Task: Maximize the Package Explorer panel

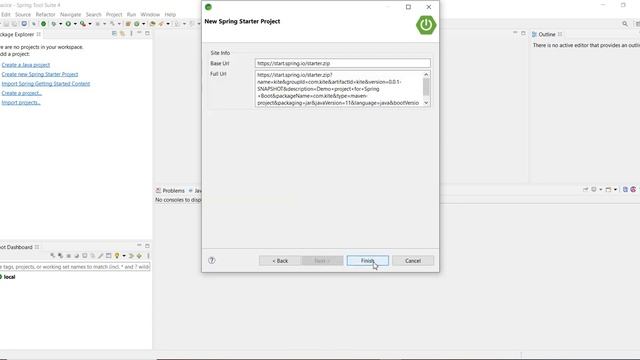Action: pyautogui.click(x=147, y=33)
